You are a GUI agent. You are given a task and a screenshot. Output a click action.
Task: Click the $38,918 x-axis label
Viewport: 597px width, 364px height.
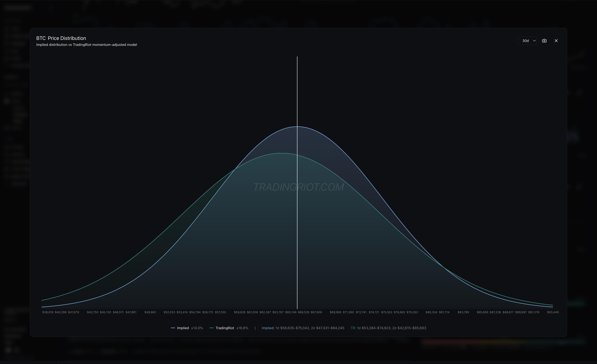tap(48, 312)
